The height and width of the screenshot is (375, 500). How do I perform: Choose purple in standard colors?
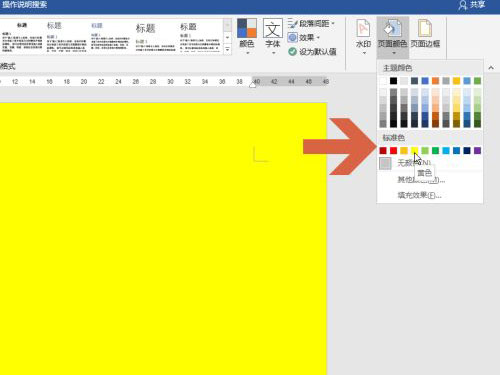[x=477, y=151]
